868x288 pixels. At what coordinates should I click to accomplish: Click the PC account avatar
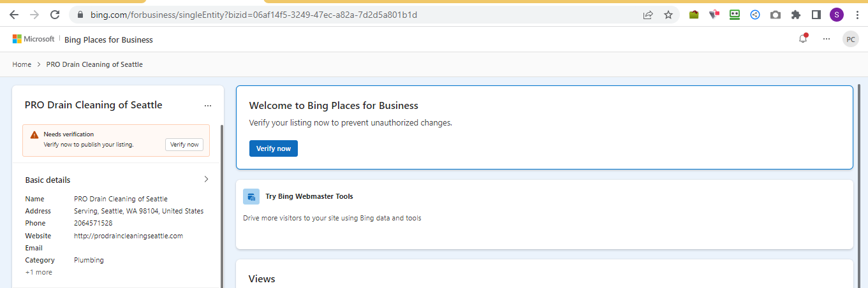(850, 39)
